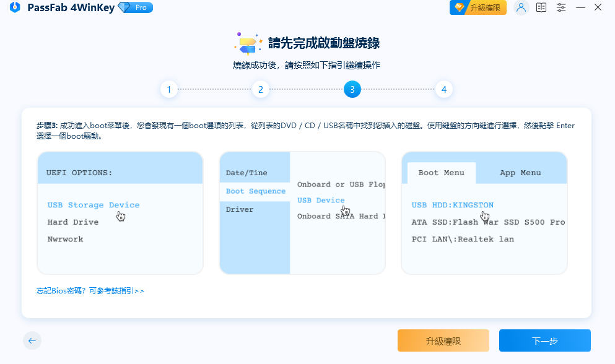
Task: Click the 步驟3 instruction text
Action: [x=305, y=131]
